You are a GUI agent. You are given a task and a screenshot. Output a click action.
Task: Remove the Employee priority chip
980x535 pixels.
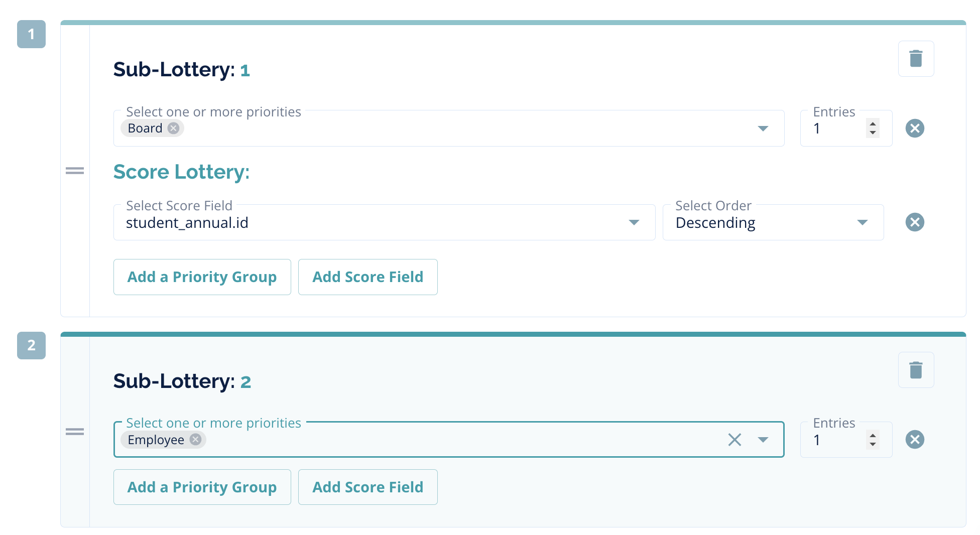[x=195, y=440]
